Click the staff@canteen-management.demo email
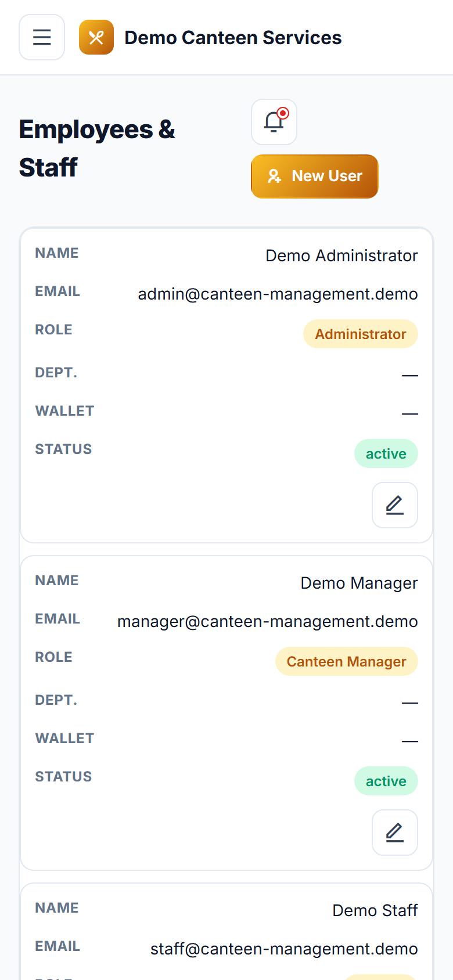Screen dimensions: 453x980 point(284,949)
